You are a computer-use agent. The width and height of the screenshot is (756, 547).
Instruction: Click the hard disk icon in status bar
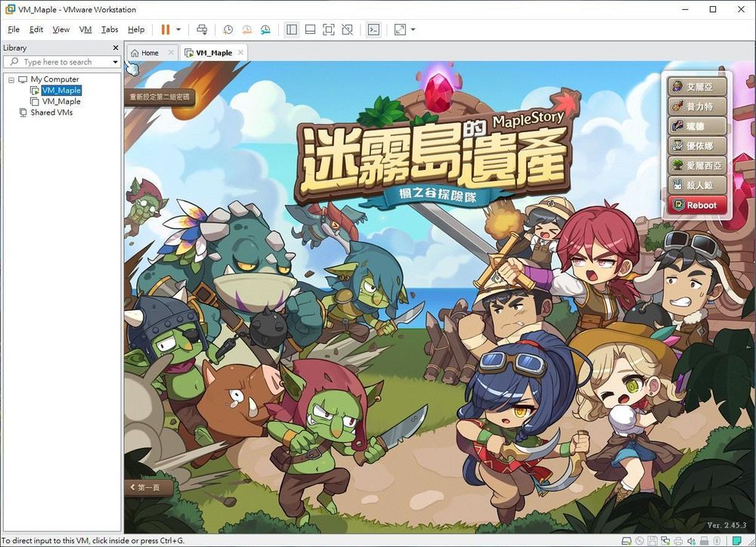coord(626,539)
